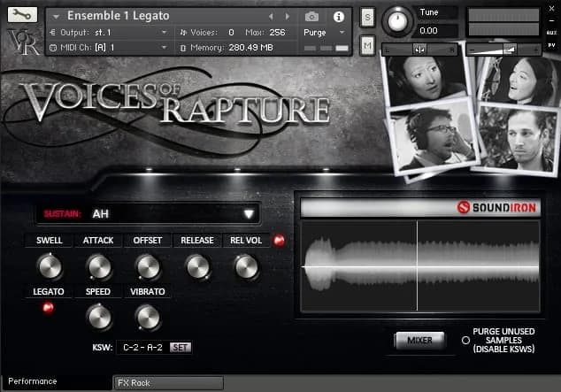Click the Offset knob
The image size is (561, 392).
pyautogui.click(x=148, y=267)
